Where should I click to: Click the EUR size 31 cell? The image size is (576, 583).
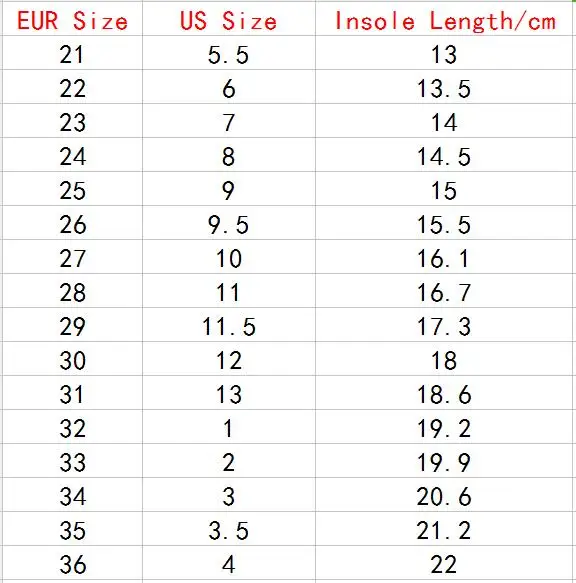pos(73,393)
